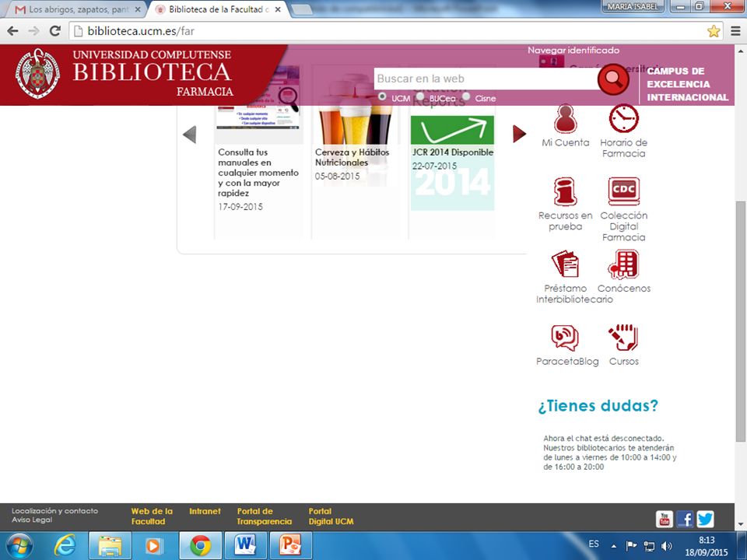
Task: Select the Cisne search radio button
Action: pos(466,96)
